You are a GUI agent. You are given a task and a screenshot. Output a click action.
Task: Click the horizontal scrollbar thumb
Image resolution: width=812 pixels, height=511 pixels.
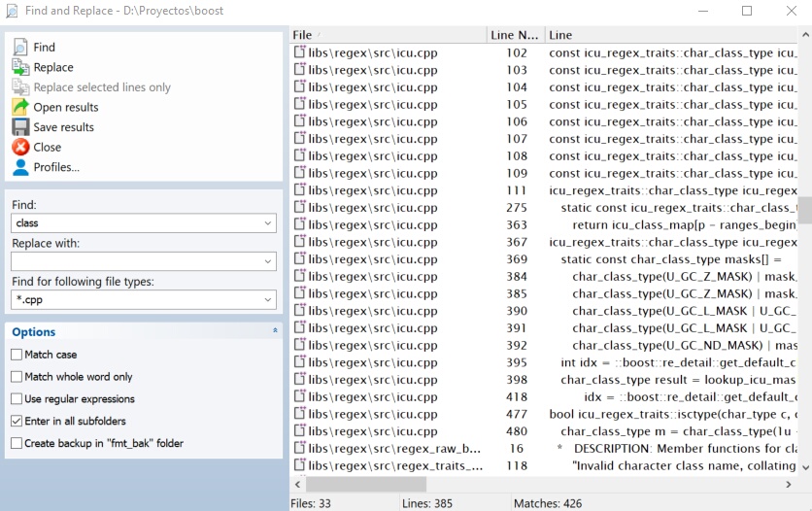coord(366,485)
